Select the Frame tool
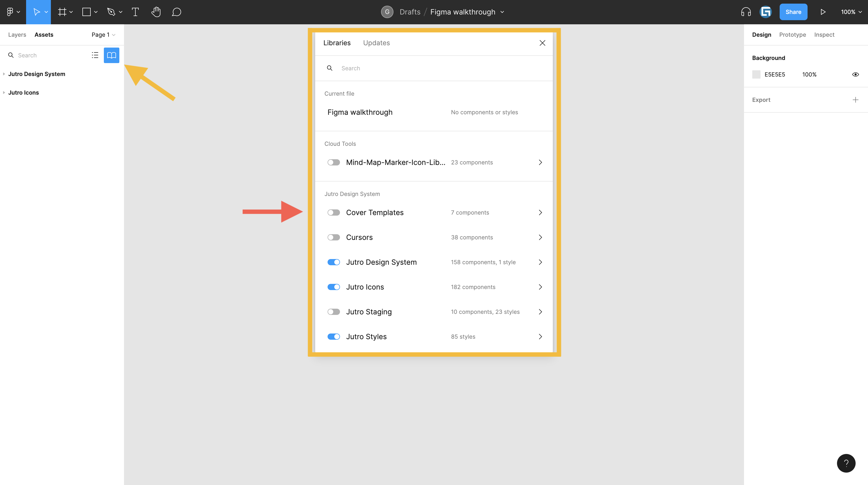This screenshot has width=868, height=485. click(62, 12)
